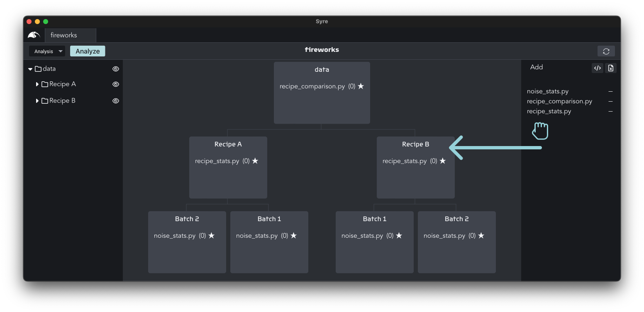Toggle visibility eye for Recipe A
644x312 pixels.
[116, 84]
